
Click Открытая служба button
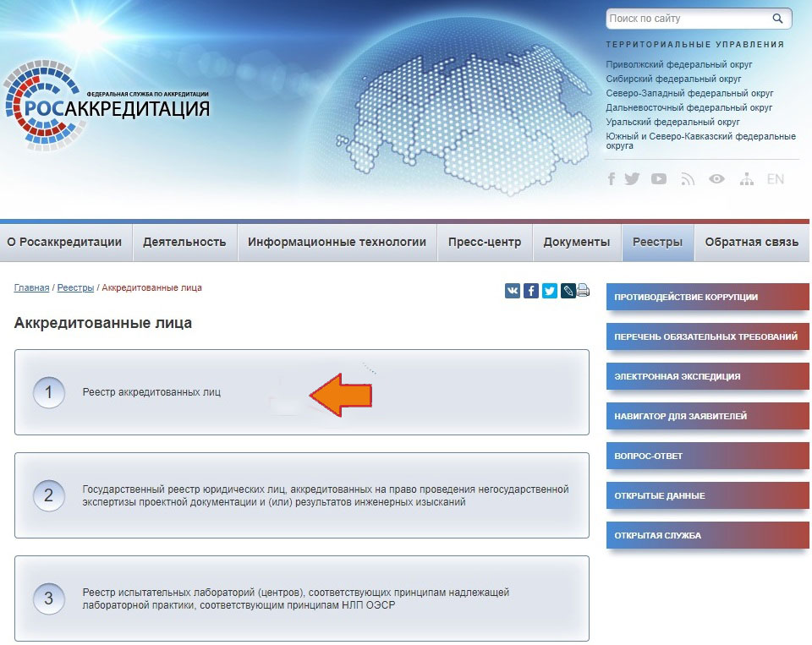[x=707, y=535]
